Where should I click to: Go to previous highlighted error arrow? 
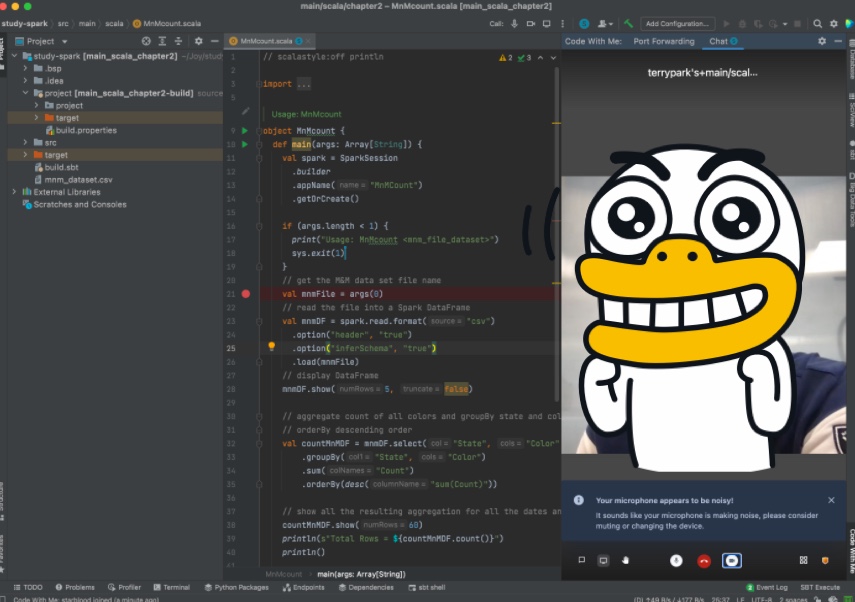click(540, 58)
